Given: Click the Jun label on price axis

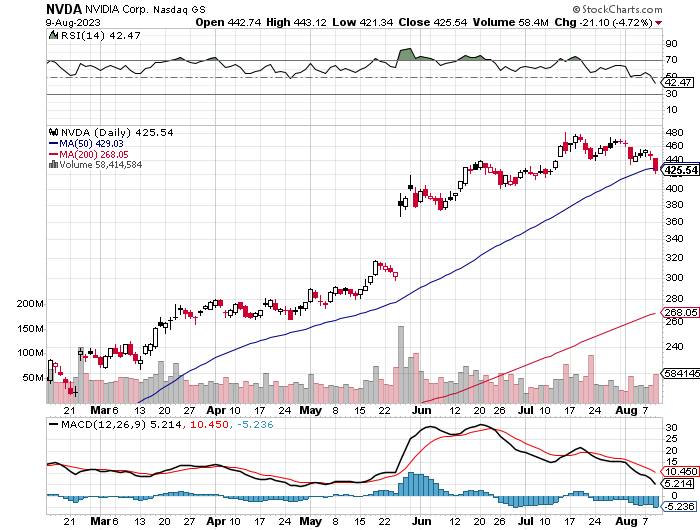Looking at the screenshot, I should pyautogui.click(x=421, y=410).
